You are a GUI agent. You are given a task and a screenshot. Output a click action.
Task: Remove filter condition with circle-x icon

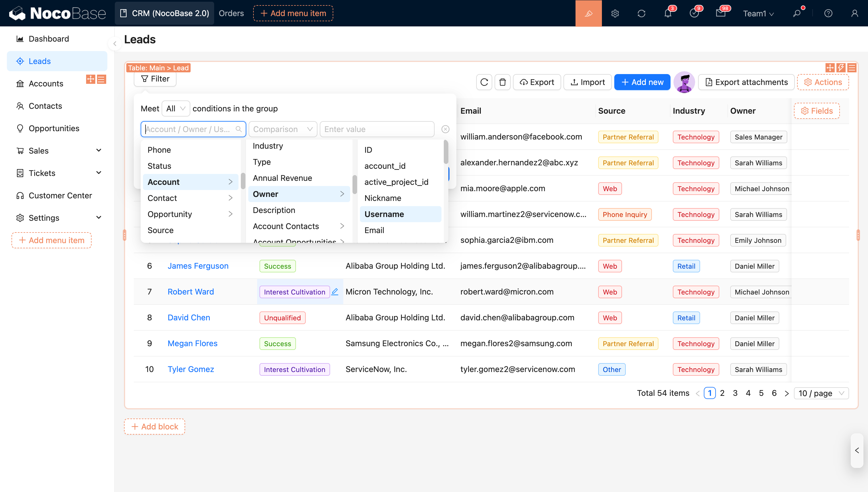[x=445, y=129]
